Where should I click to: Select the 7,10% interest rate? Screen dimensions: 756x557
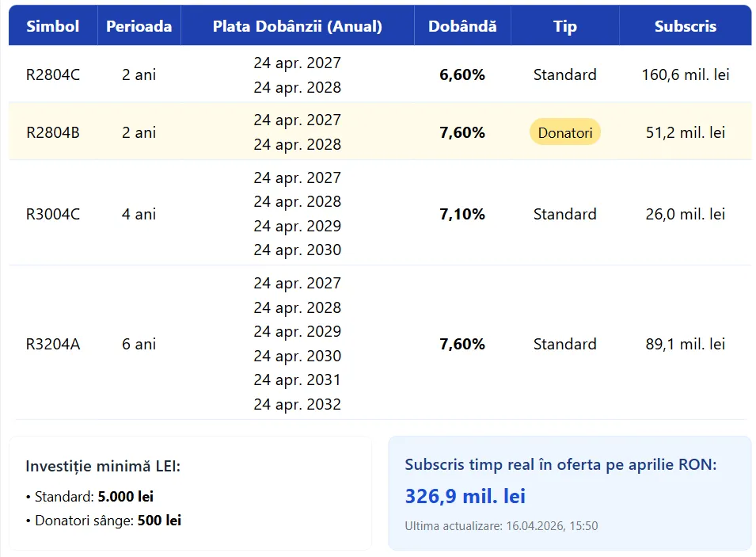pyautogui.click(x=462, y=214)
